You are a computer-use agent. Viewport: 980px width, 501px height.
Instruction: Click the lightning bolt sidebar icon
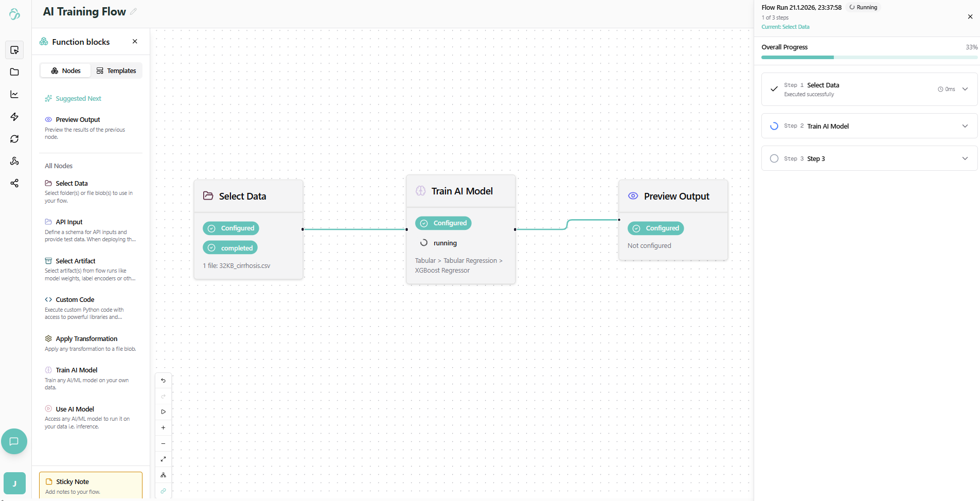point(14,117)
